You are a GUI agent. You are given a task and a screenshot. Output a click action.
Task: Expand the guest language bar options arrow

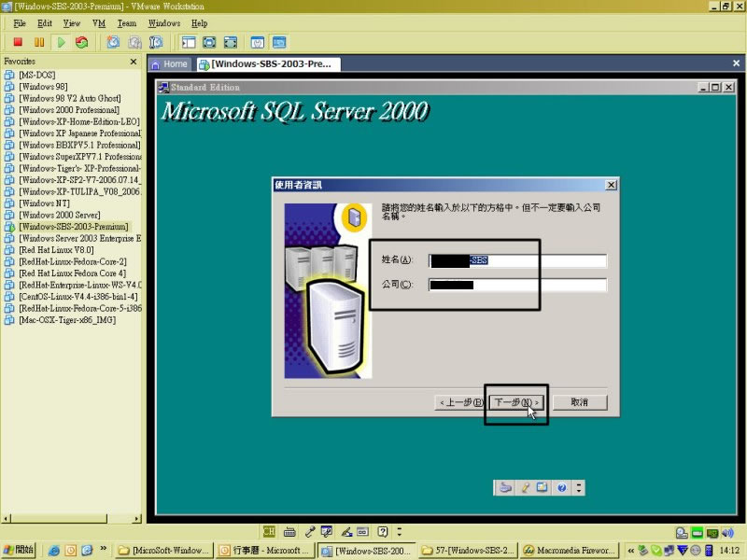(579, 487)
